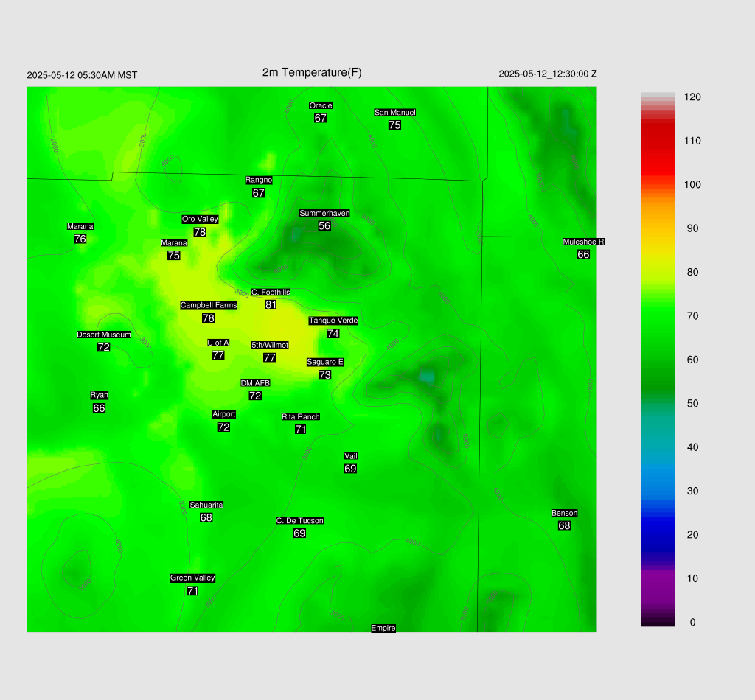The height and width of the screenshot is (700, 755).
Task: Select the 67 reading under Rangno
Action: coord(259,193)
